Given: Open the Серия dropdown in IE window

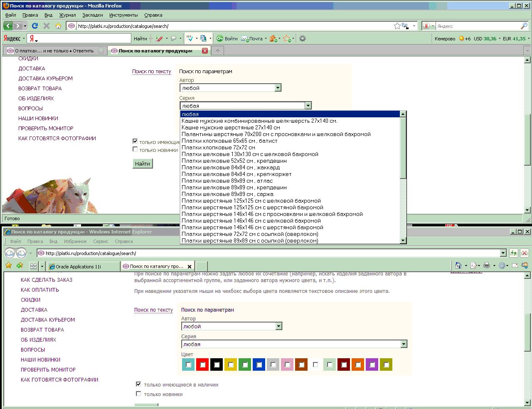Looking at the screenshot, I should click(403, 344).
